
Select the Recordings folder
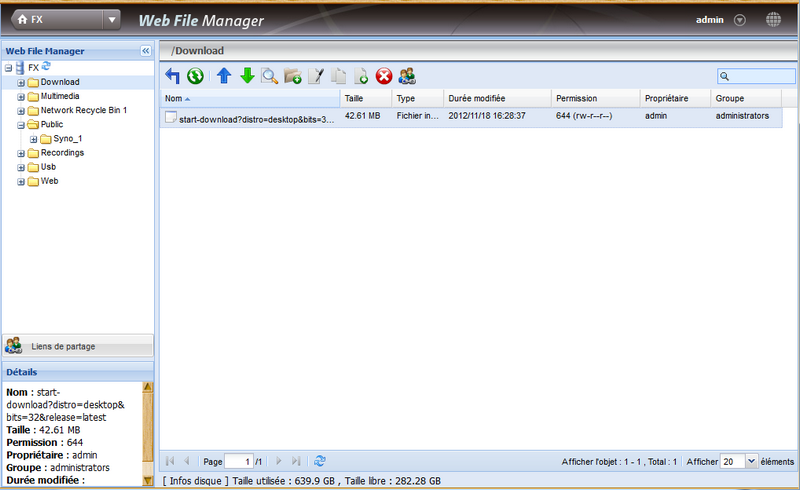[62, 153]
